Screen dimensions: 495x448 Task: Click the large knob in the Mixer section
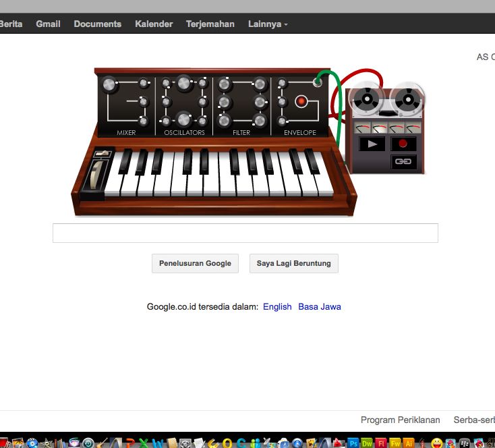[109, 84]
